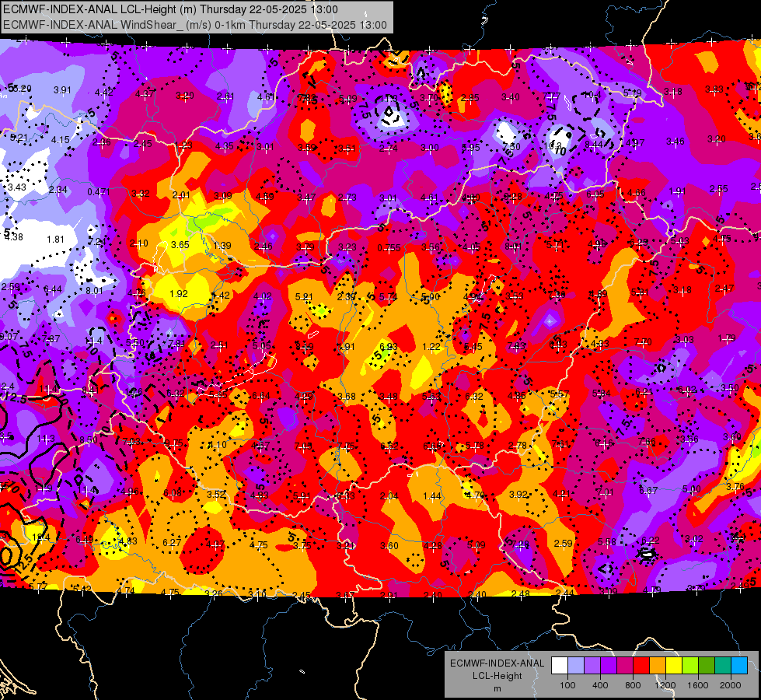
Task: Click the wind shear value 6.27
Action: click(x=172, y=543)
